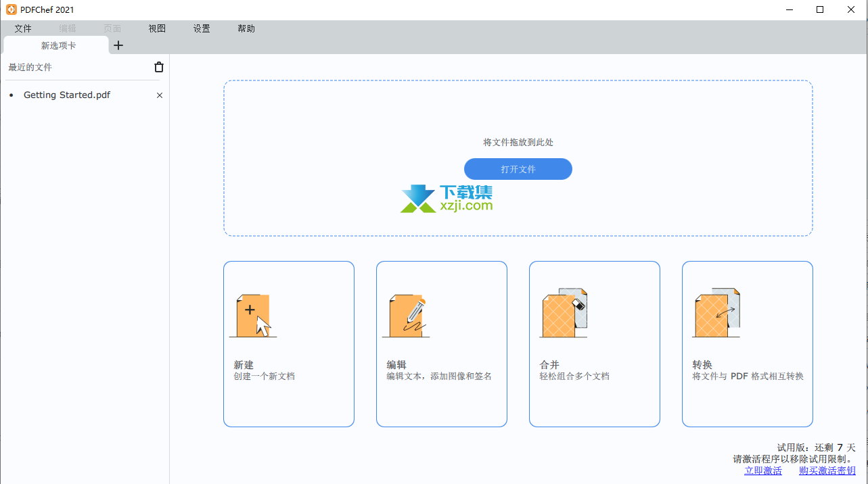Click the 编辑 card title
This screenshot has height=484, width=868.
(x=396, y=364)
